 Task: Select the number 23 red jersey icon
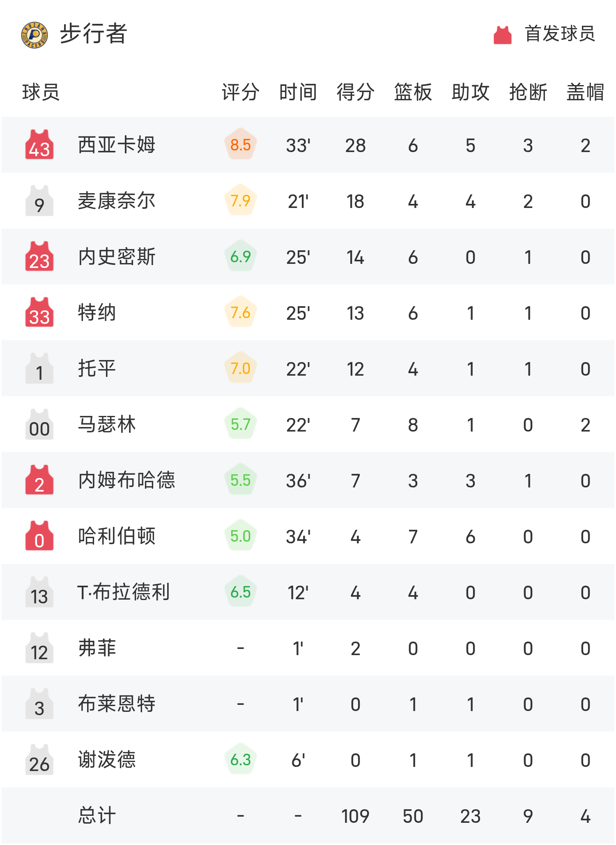click(39, 257)
